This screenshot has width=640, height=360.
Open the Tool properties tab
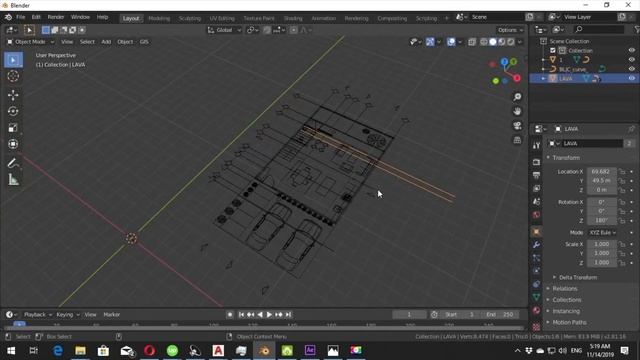[x=536, y=145]
